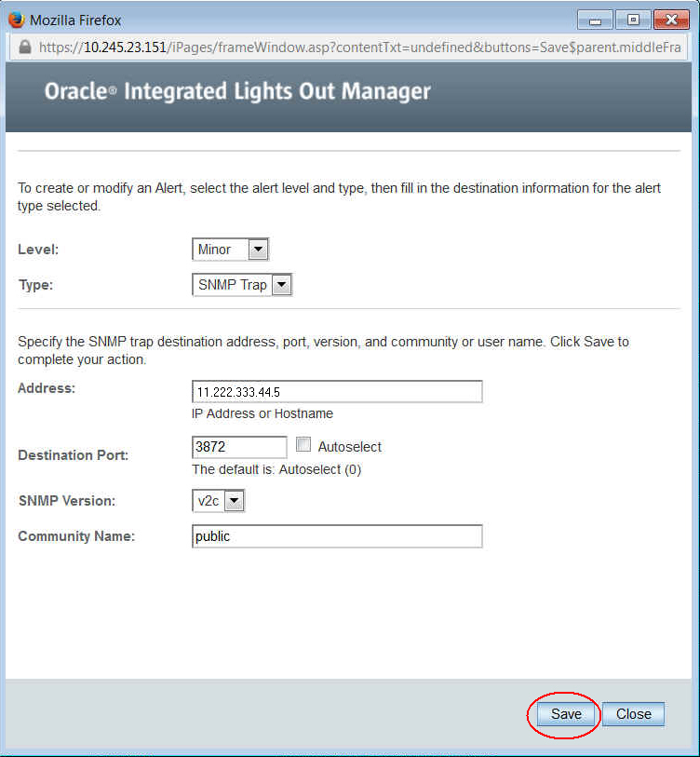Viewport: 700px width, 757px height.
Task: Click the padlock icon in address bar
Action: tap(24, 47)
